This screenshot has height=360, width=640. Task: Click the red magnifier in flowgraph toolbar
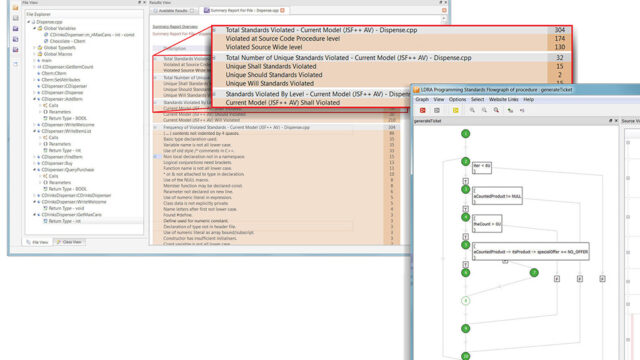click(x=496, y=110)
